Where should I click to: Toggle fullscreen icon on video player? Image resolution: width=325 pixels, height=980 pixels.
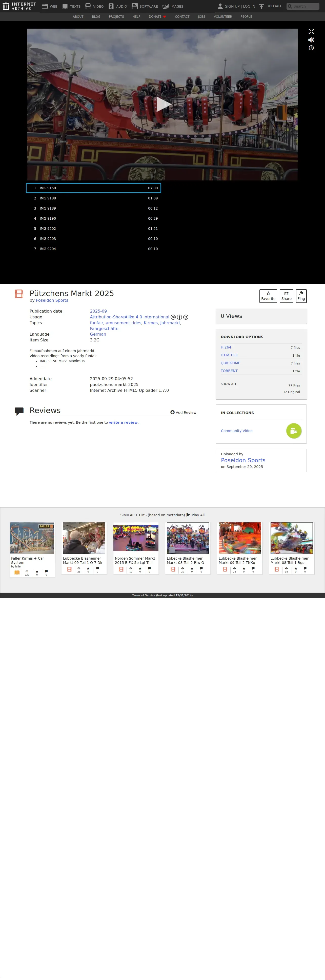tap(311, 32)
